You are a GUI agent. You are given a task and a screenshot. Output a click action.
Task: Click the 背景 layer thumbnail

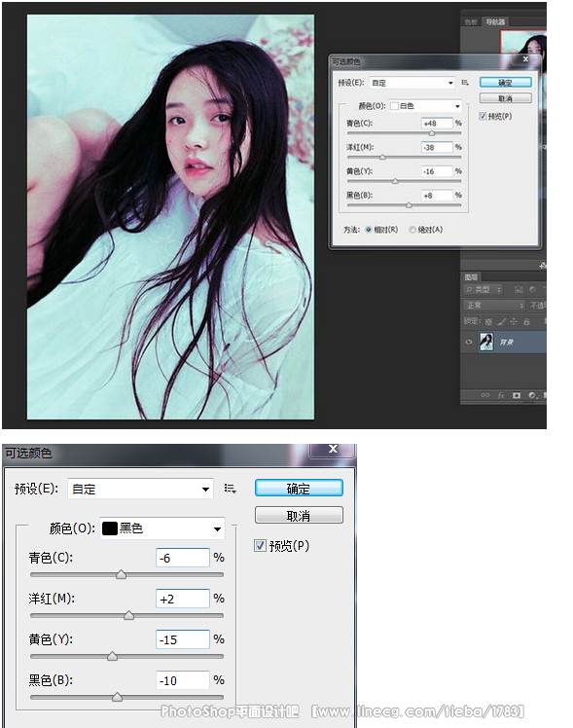[486, 342]
